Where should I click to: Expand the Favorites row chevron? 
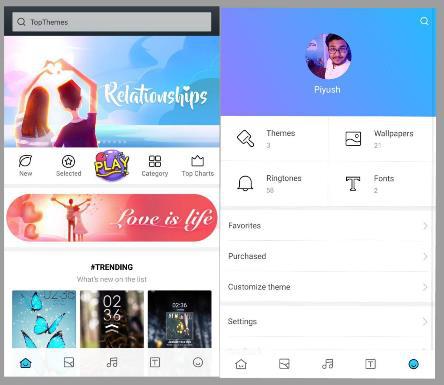(x=425, y=226)
